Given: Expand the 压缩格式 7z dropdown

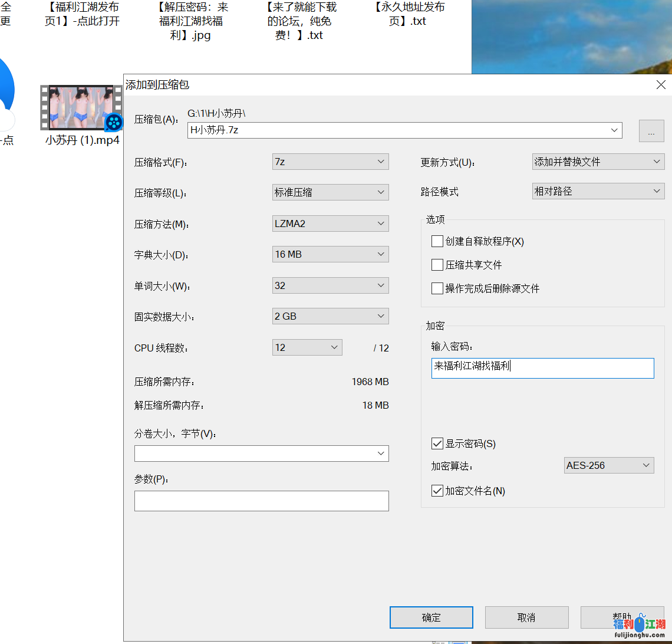Looking at the screenshot, I should coord(330,162).
